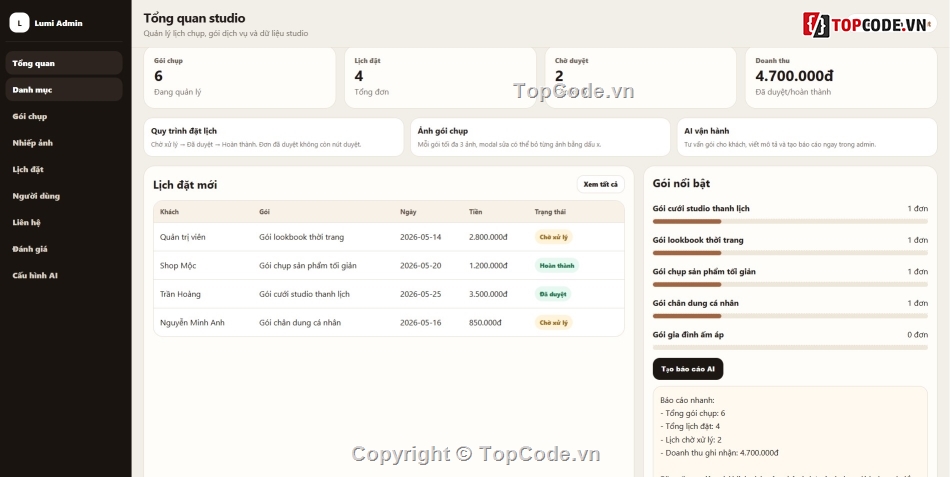Go to Liên hệ sidebar item

click(64, 222)
